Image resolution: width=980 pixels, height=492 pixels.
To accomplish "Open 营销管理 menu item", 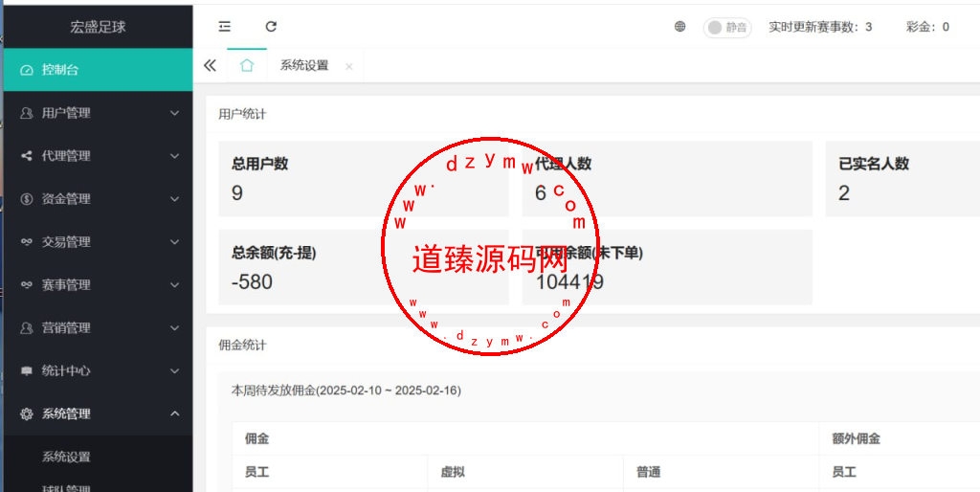I will tap(99, 327).
